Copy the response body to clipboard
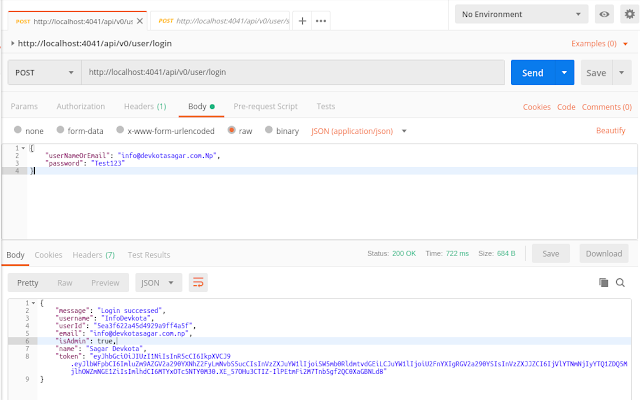Viewport: 640px width, 400px height. [603, 282]
